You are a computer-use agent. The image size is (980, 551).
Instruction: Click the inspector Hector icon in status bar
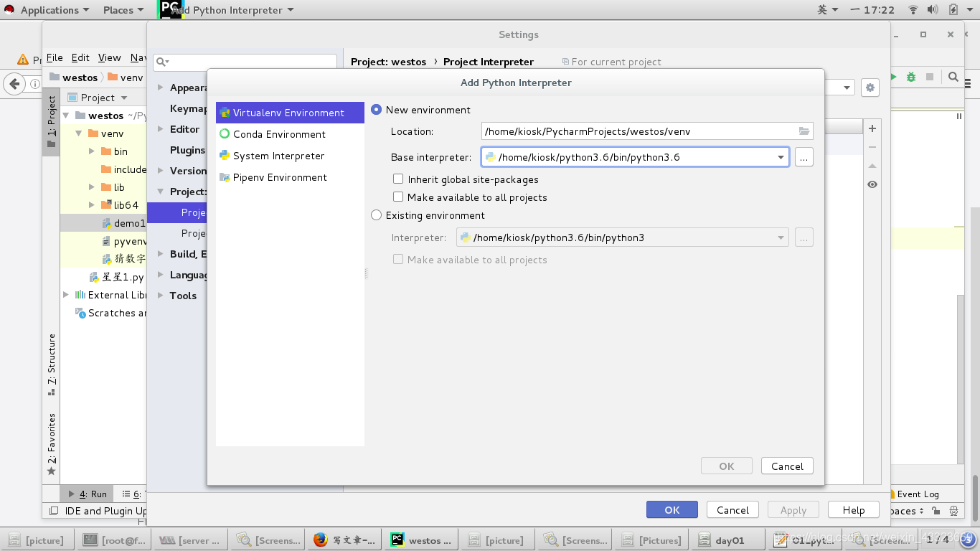click(954, 512)
